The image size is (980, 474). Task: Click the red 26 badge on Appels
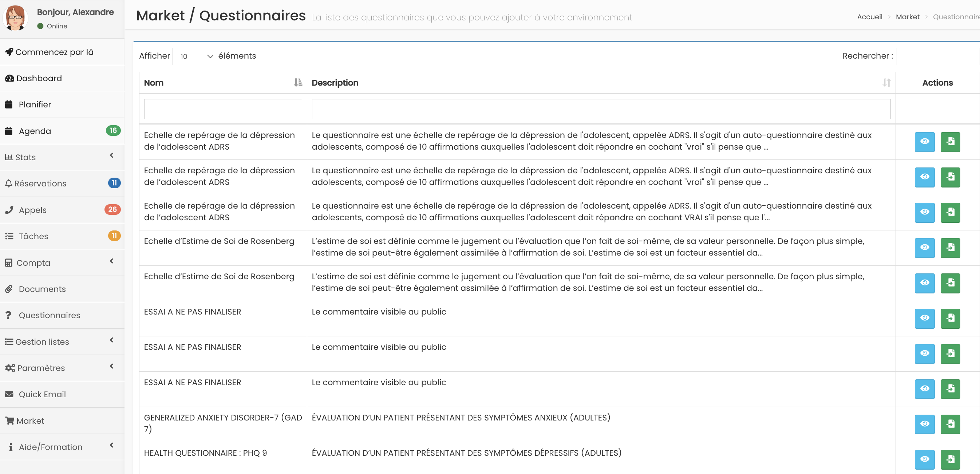pos(112,209)
